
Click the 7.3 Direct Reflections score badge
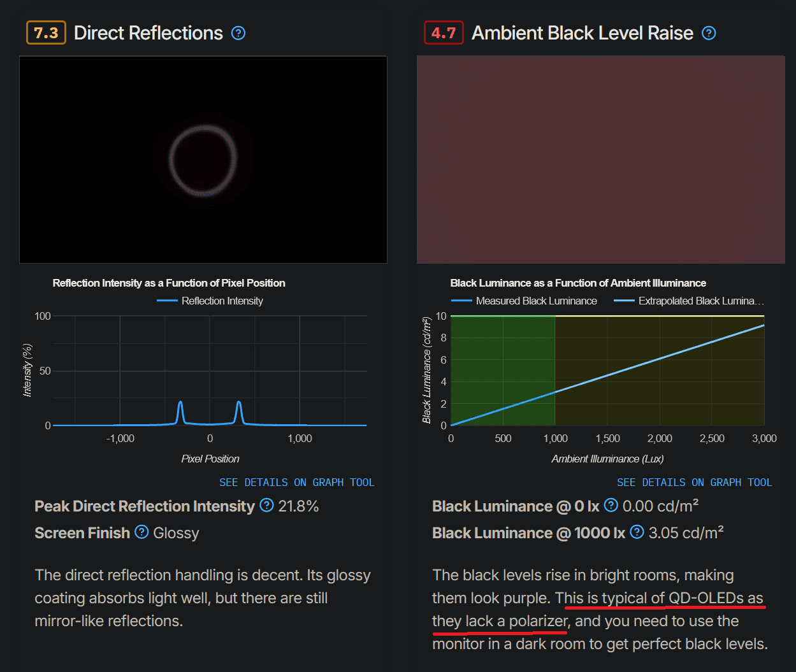click(47, 33)
